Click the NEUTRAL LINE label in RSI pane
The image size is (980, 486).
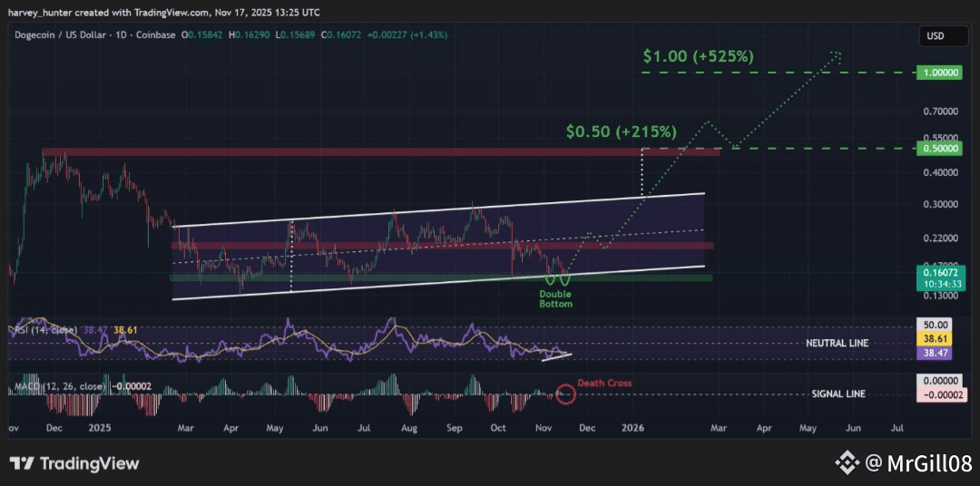(x=837, y=344)
